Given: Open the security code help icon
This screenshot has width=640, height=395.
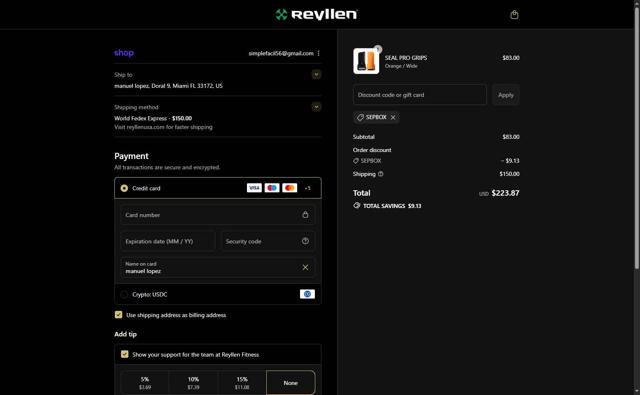Looking at the screenshot, I should click(305, 241).
